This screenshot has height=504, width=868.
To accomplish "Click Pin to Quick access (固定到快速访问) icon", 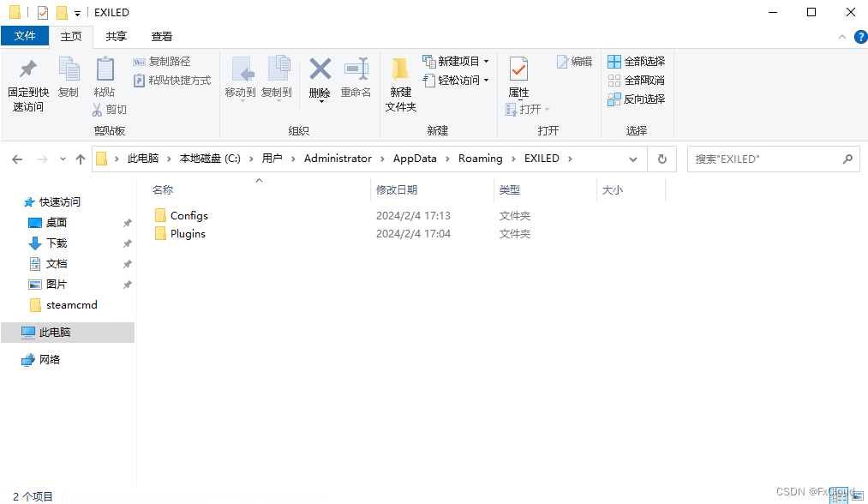I will (x=27, y=69).
